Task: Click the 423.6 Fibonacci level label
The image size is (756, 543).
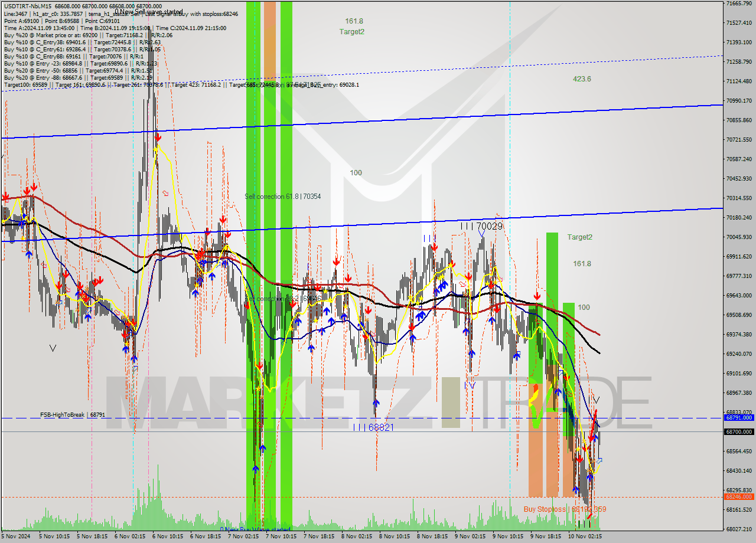Action: (582, 79)
